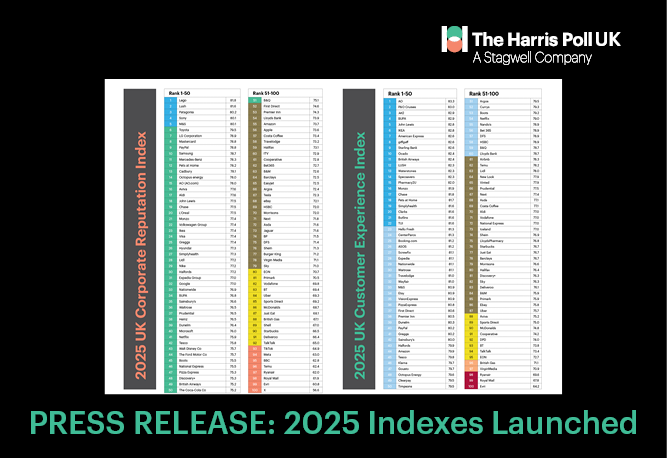Select the 'Volkswagen Group' row

tap(202, 225)
